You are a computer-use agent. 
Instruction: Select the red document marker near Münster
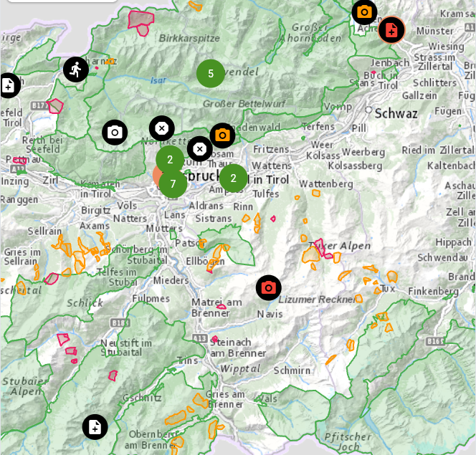point(391,30)
